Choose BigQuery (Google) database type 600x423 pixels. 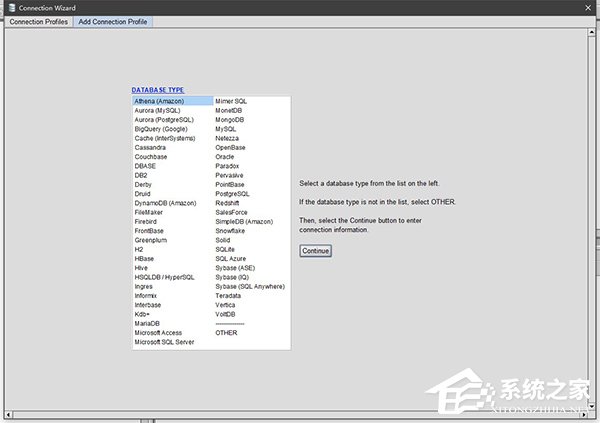[x=161, y=129]
